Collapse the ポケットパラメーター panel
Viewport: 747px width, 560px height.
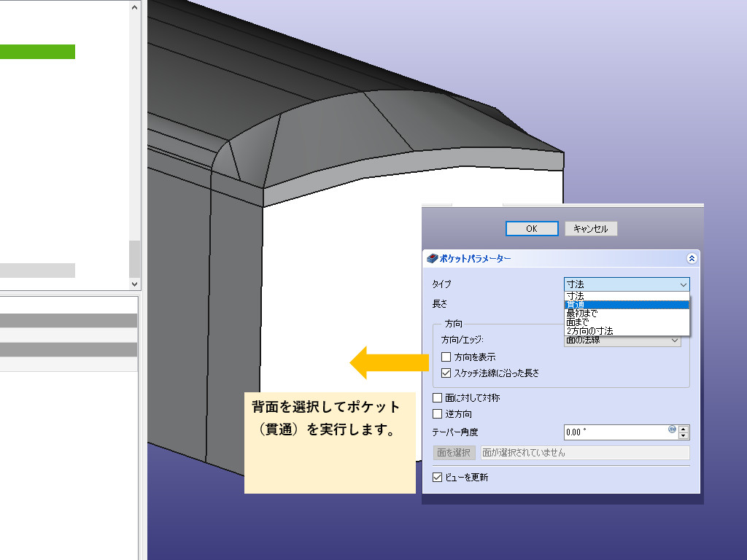click(x=692, y=258)
